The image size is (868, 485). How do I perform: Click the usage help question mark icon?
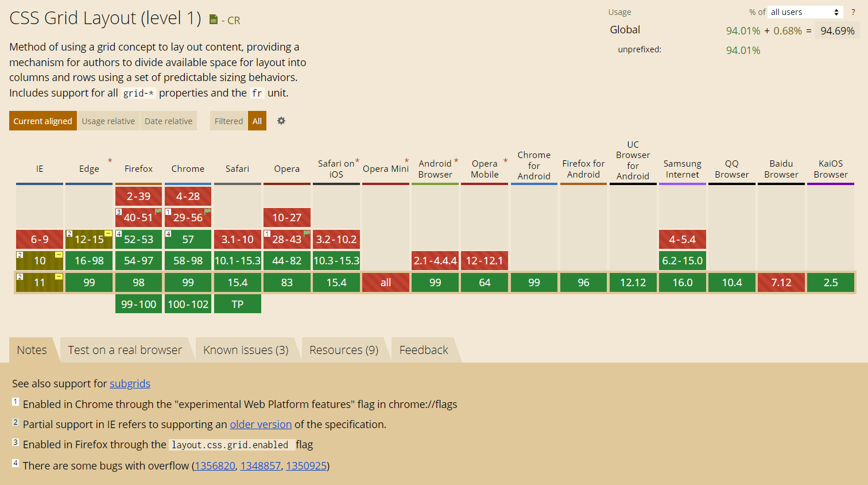point(854,12)
